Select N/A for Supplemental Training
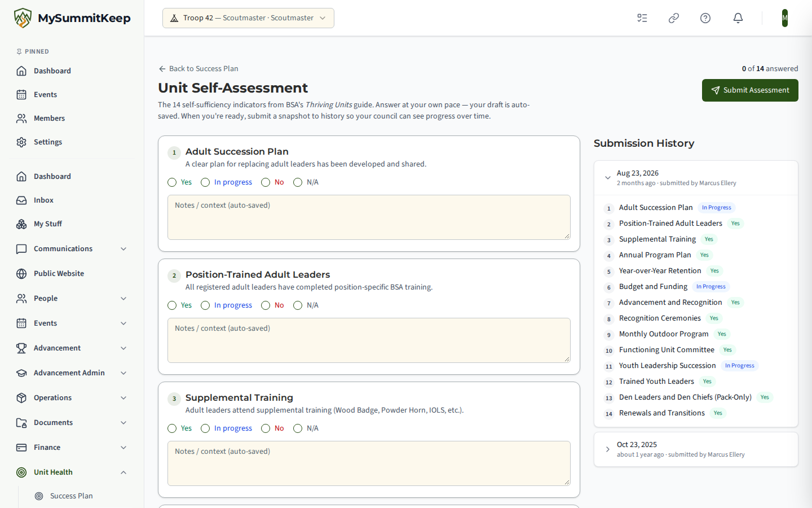 [x=298, y=428]
